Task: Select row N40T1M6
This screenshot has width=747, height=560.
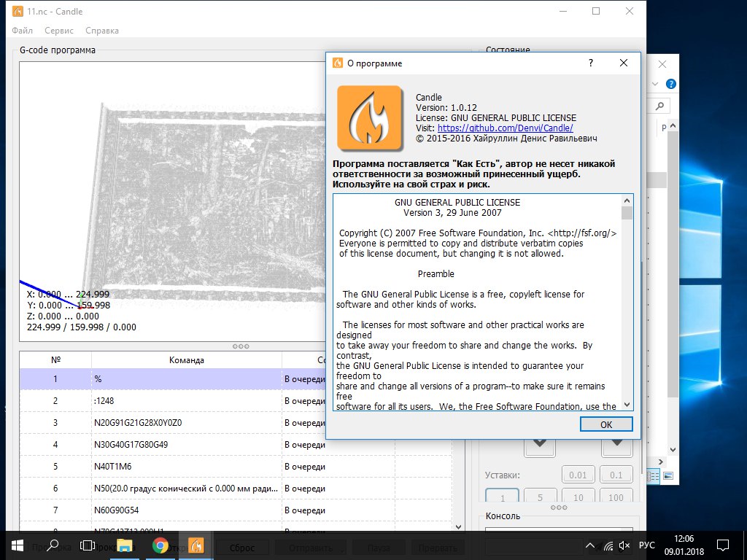Action: (x=236, y=467)
